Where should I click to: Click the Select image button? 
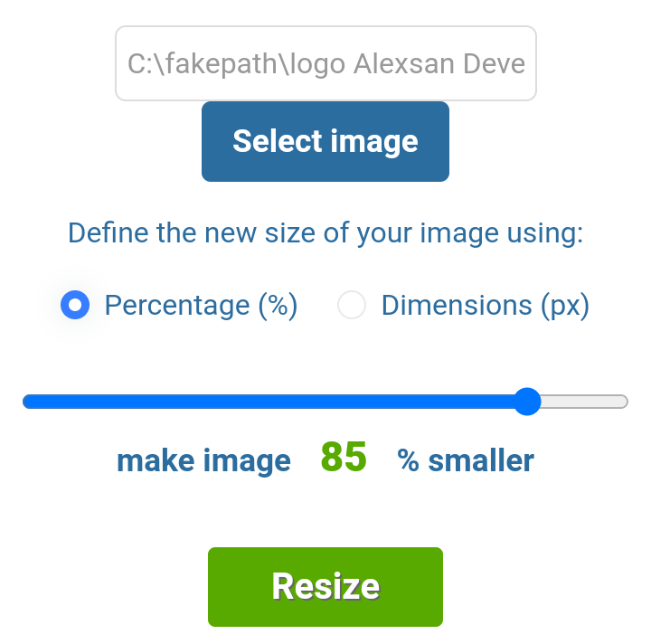(325, 141)
